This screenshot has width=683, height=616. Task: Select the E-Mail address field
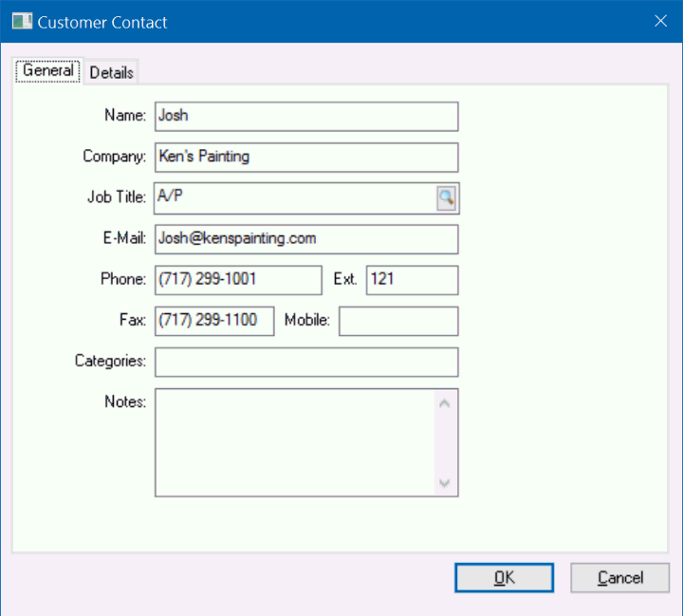tap(306, 239)
